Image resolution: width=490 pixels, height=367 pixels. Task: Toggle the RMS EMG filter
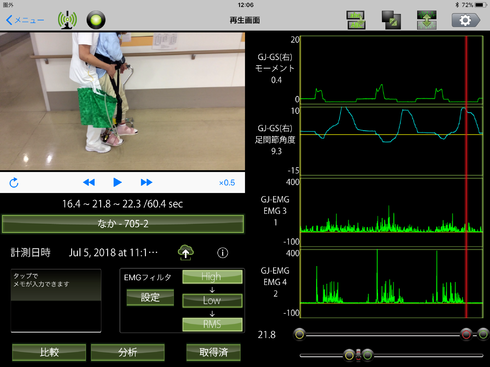(x=212, y=324)
